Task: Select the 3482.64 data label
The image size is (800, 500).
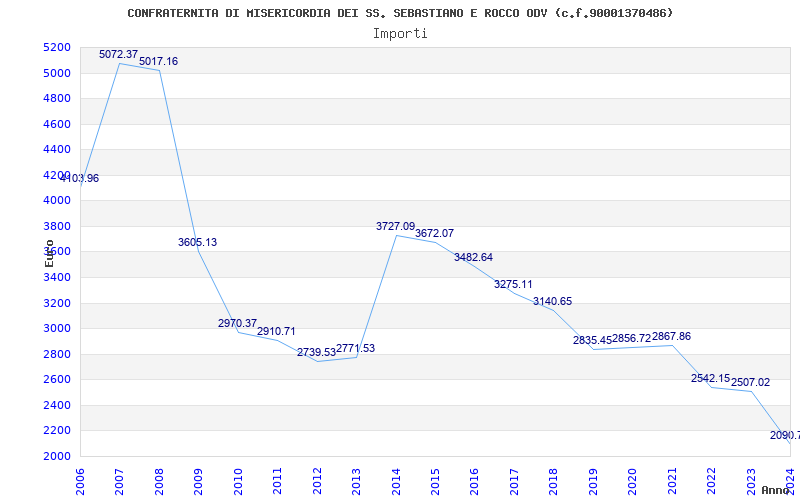Action: (x=473, y=258)
